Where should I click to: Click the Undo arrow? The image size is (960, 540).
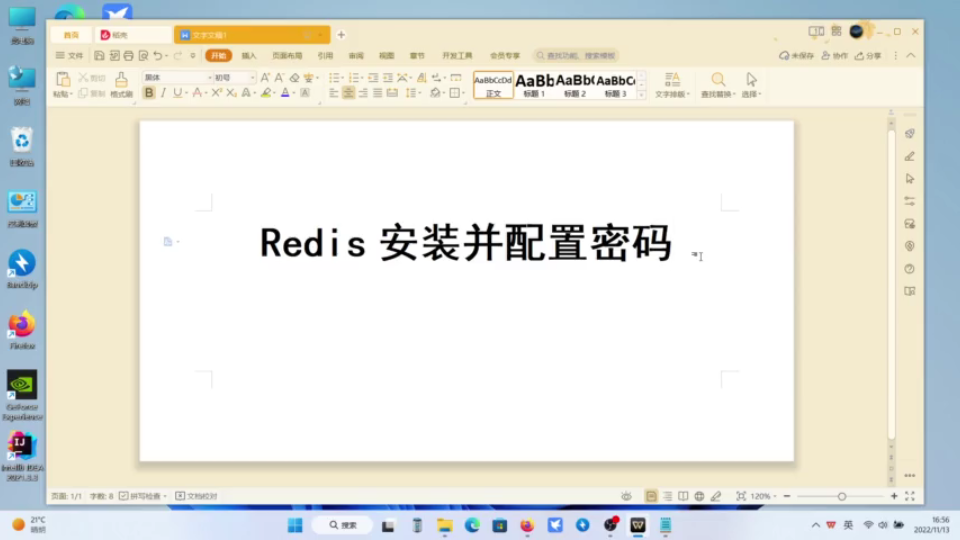coord(158,56)
